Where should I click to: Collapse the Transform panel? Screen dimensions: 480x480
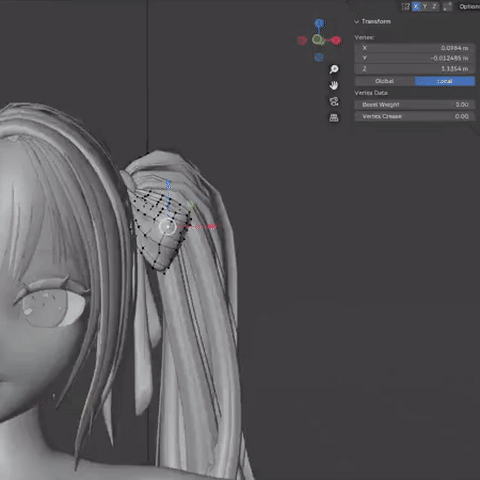pyautogui.click(x=373, y=21)
